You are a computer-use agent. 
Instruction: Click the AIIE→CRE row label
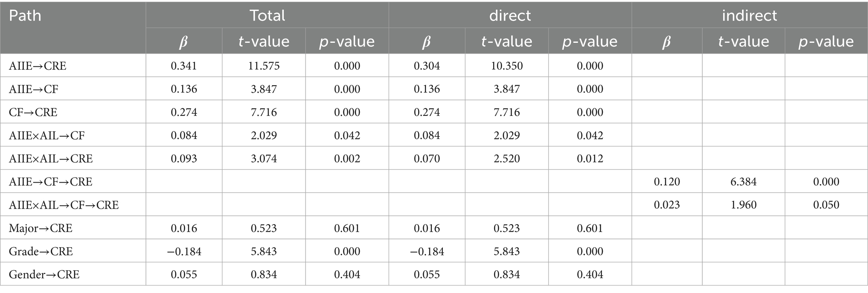click(x=38, y=66)
